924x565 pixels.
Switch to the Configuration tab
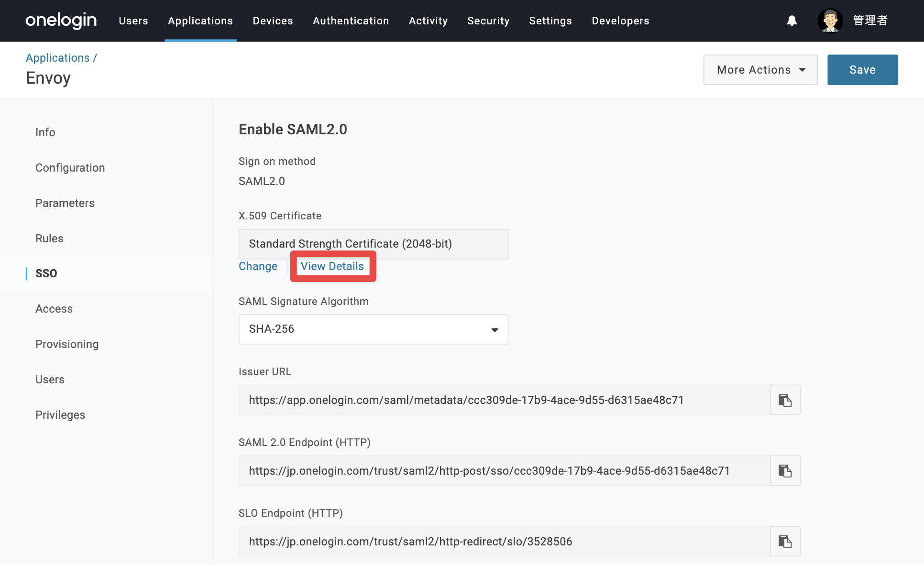[x=70, y=168]
